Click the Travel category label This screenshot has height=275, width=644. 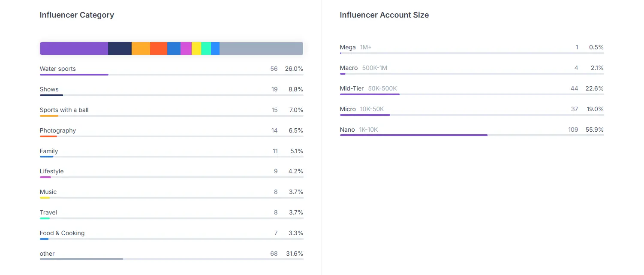pos(48,212)
